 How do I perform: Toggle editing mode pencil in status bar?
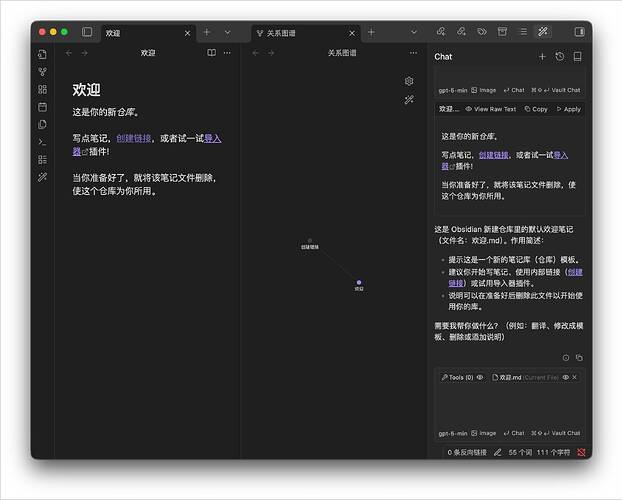(x=497, y=452)
